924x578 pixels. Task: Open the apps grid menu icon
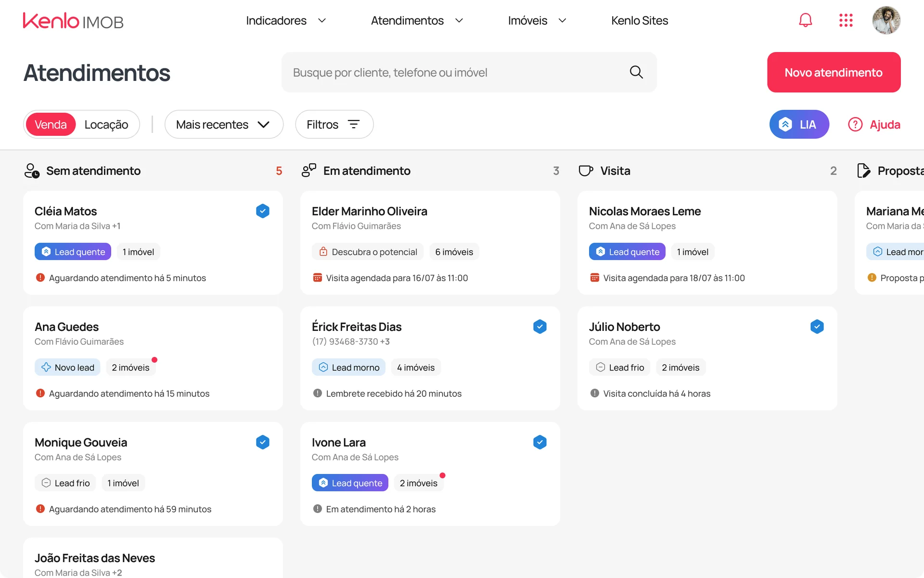click(846, 20)
